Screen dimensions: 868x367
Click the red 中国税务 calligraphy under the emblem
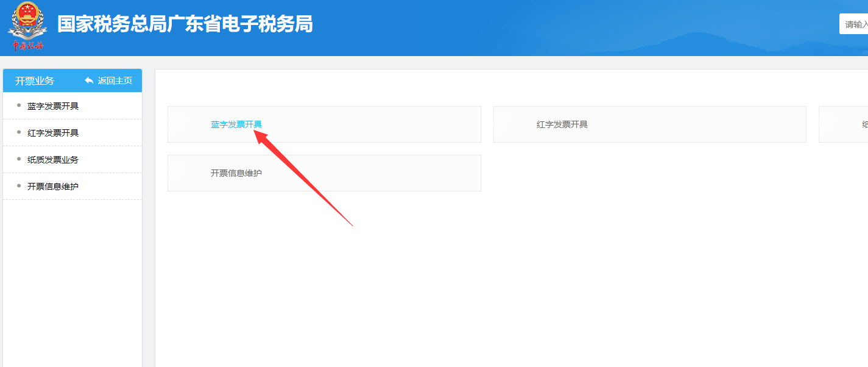[x=28, y=46]
